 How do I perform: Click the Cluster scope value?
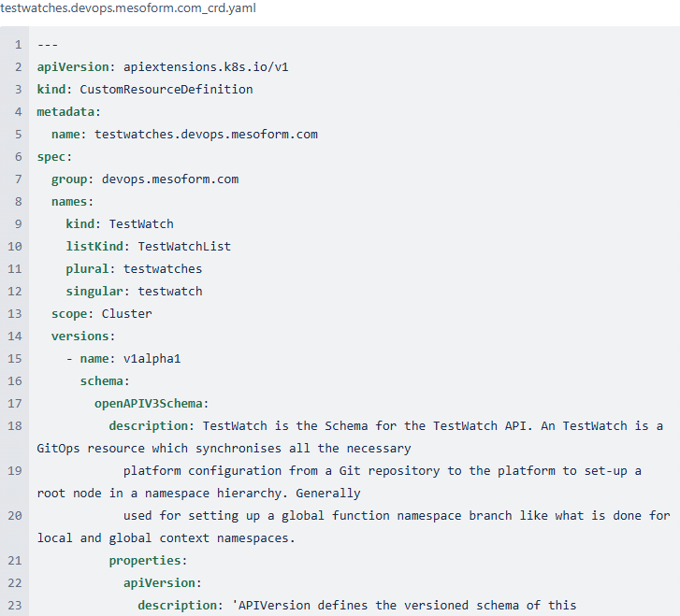127,314
